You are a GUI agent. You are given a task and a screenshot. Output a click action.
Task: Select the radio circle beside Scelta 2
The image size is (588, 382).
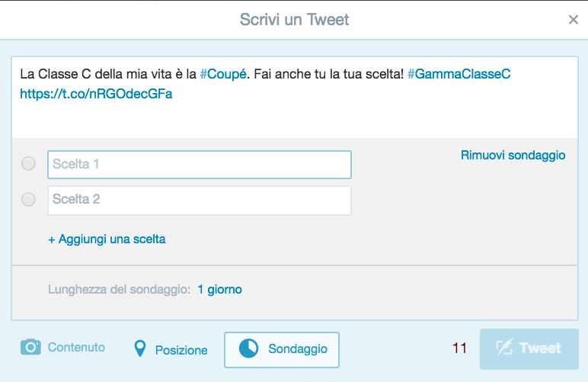(x=29, y=199)
